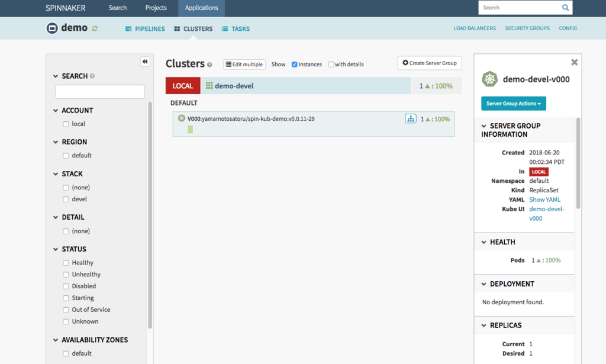This screenshot has width=606, height=364.
Task: Collapse the DEPLOYMENT section
Action: point(484,284)
